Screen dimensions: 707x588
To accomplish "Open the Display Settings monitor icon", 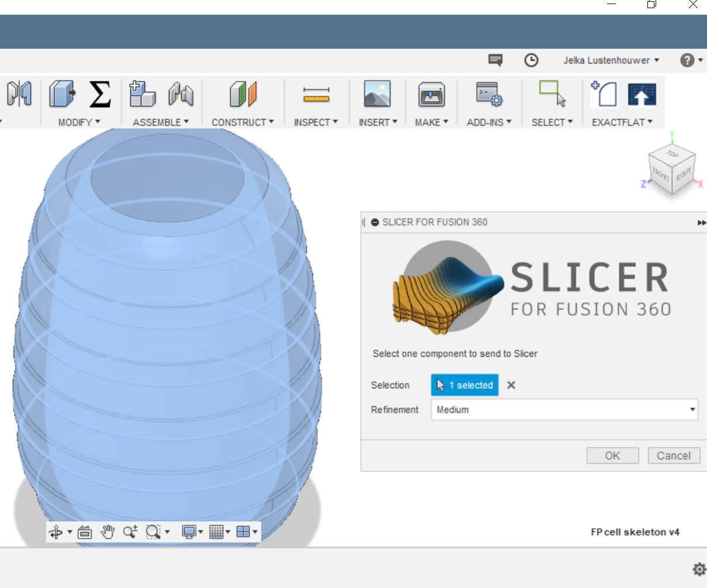I will pos(188,532).
